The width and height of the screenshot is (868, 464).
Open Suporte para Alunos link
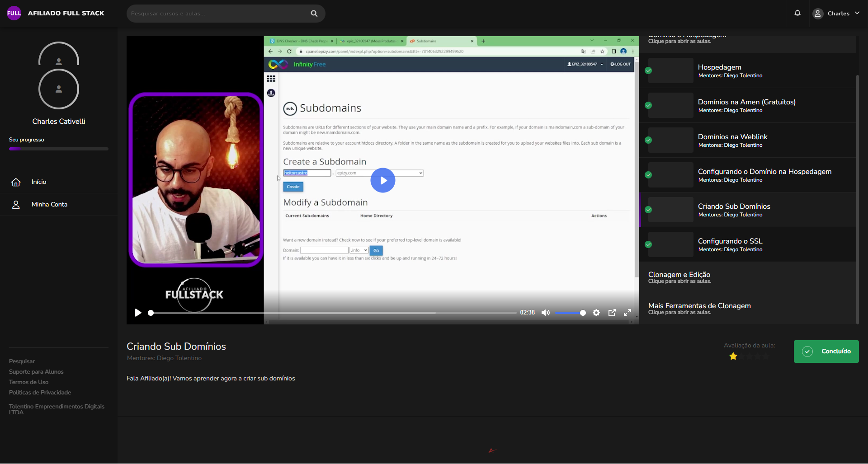pyautogui.click(x=36, y=372)
